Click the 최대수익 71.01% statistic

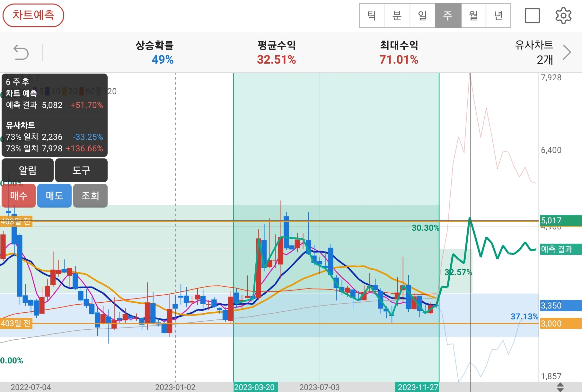(x=399, y=52)
